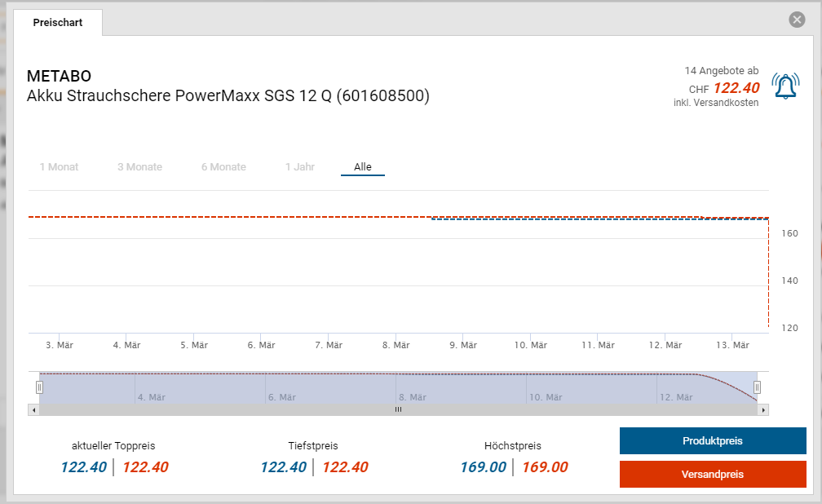Click the left range handle of navigator

39,387
